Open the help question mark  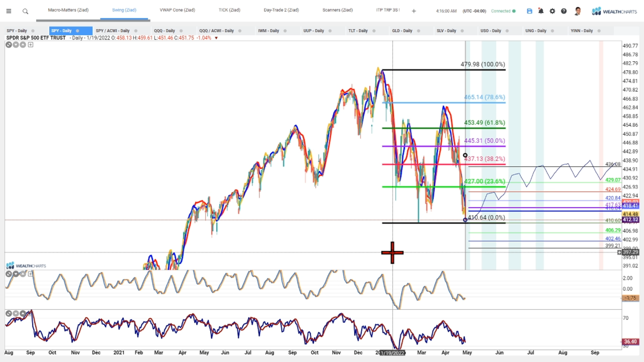point(564,11)
